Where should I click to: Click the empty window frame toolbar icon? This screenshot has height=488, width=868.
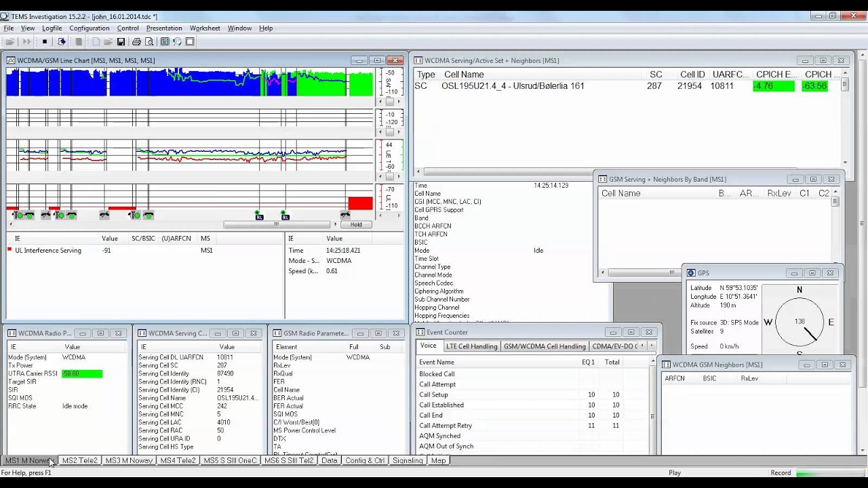pyautogui.click(x=190, y=42)
